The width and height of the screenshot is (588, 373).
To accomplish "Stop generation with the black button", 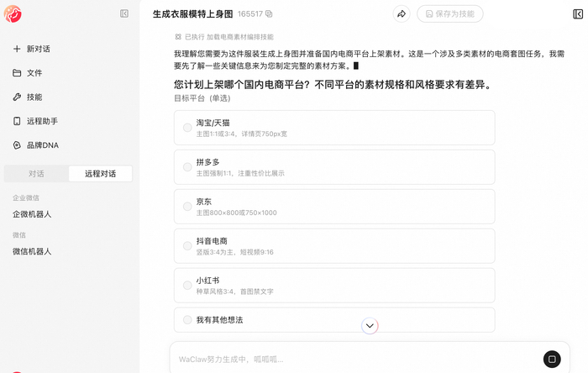I will click(x=552, y=359).
